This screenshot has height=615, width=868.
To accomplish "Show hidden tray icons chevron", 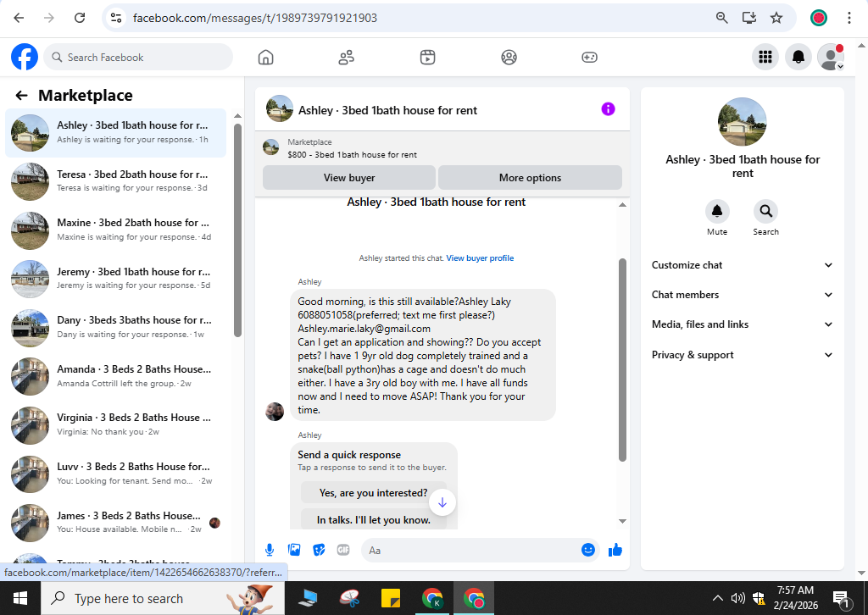I will [717, 598].
